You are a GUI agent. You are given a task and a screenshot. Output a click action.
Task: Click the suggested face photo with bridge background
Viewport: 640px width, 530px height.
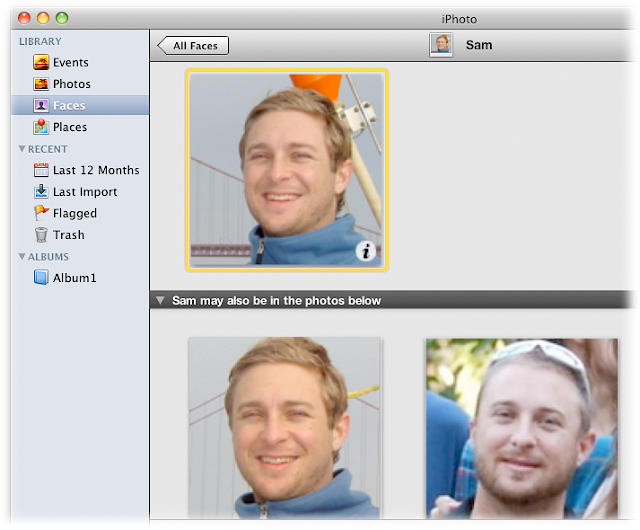pos(285,428)
